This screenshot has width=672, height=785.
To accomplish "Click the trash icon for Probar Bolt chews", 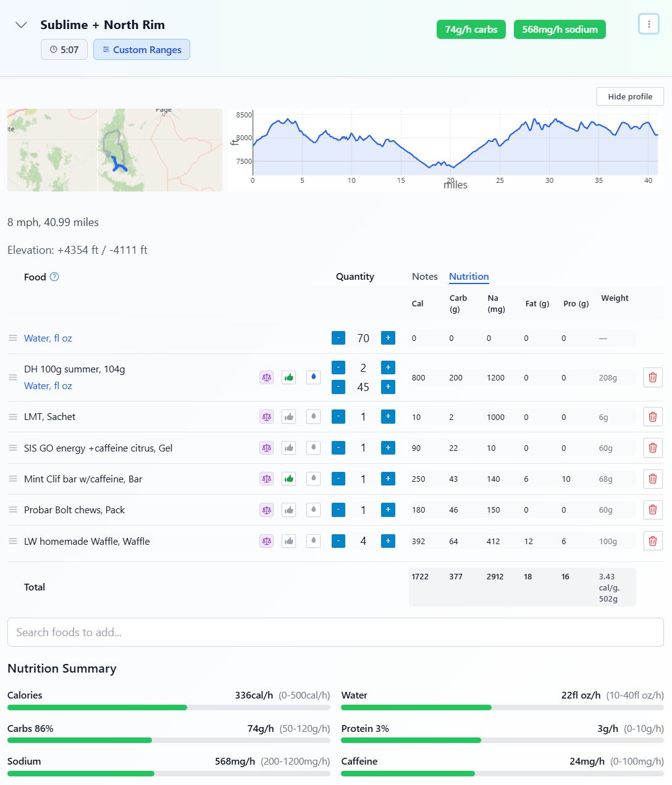I will click(653, 510).
